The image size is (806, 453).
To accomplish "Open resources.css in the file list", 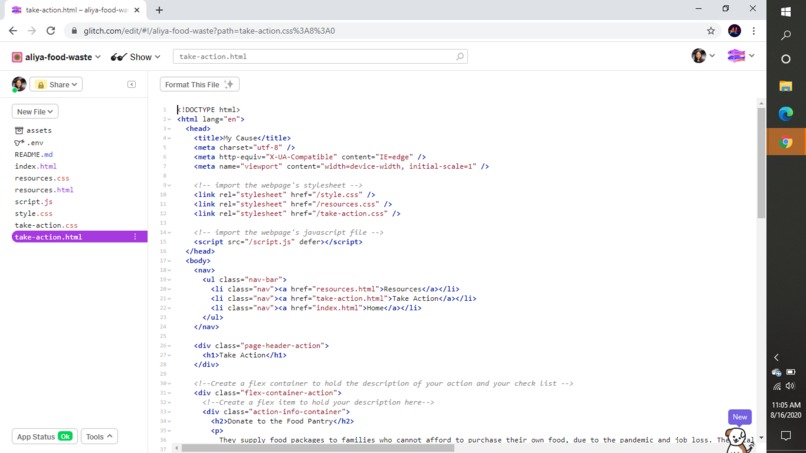I will pyautogui.click(x=42, y=178).
